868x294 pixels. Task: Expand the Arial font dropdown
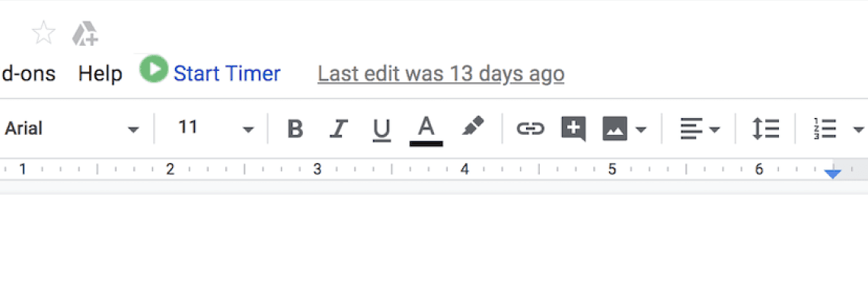[72, 129]
